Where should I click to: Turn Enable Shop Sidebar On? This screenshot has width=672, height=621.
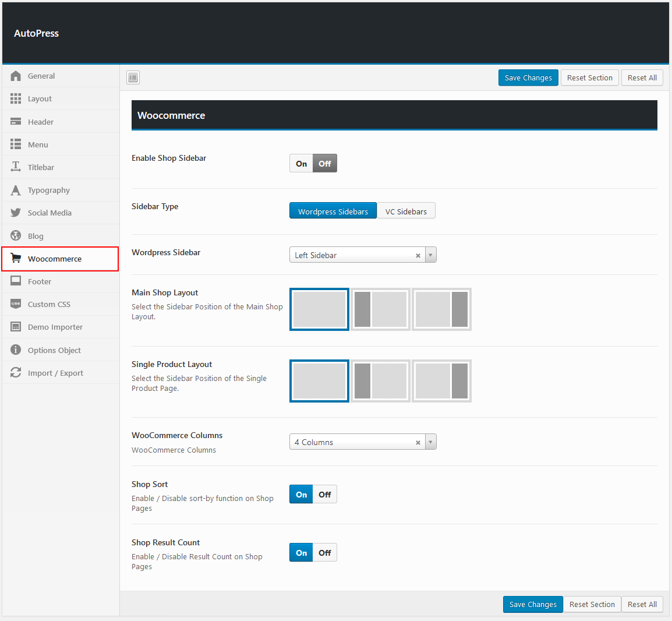pyautogui.click(x=301, y=163)
